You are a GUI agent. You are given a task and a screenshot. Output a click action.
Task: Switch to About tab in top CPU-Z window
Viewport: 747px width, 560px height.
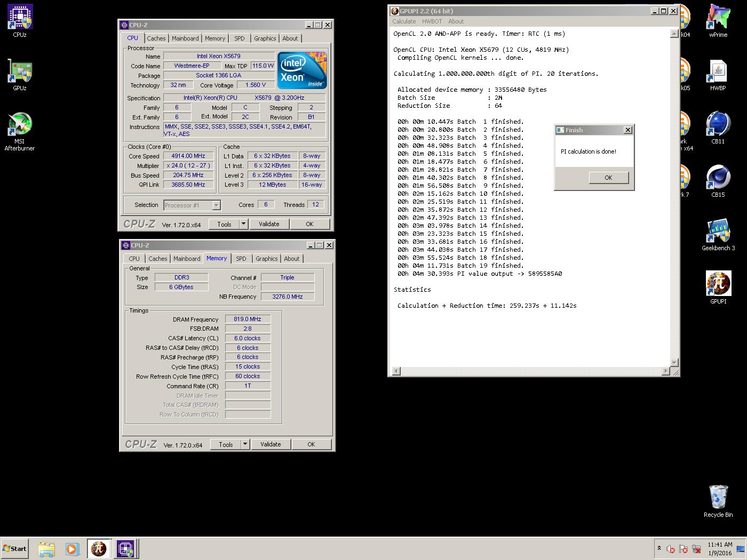click(x=290, y=38)
